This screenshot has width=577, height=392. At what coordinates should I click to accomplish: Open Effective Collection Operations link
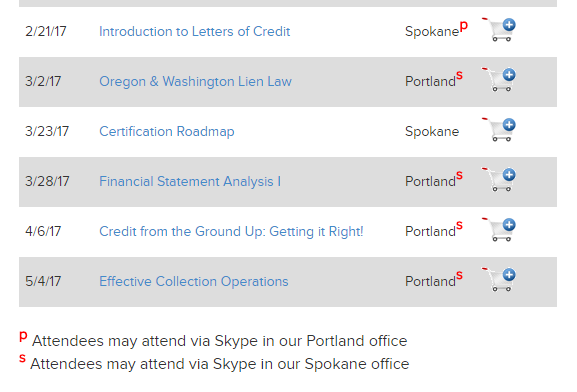[194, 282]
